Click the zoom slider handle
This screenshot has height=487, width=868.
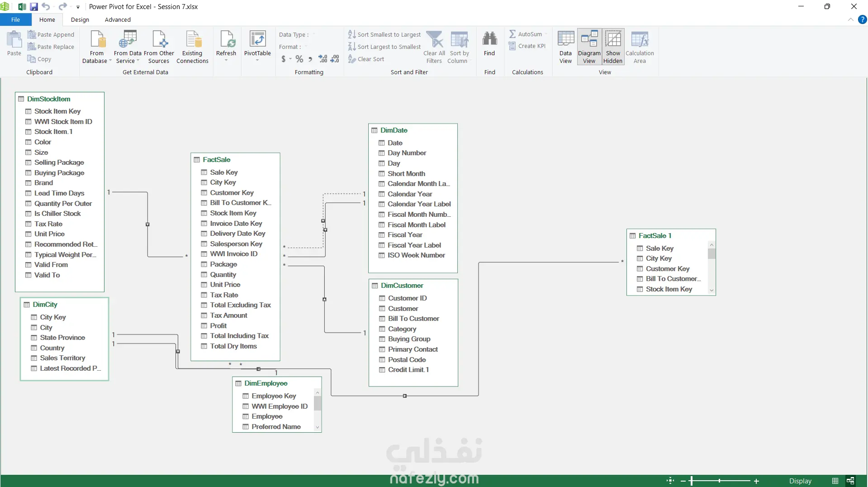point(691,481)
